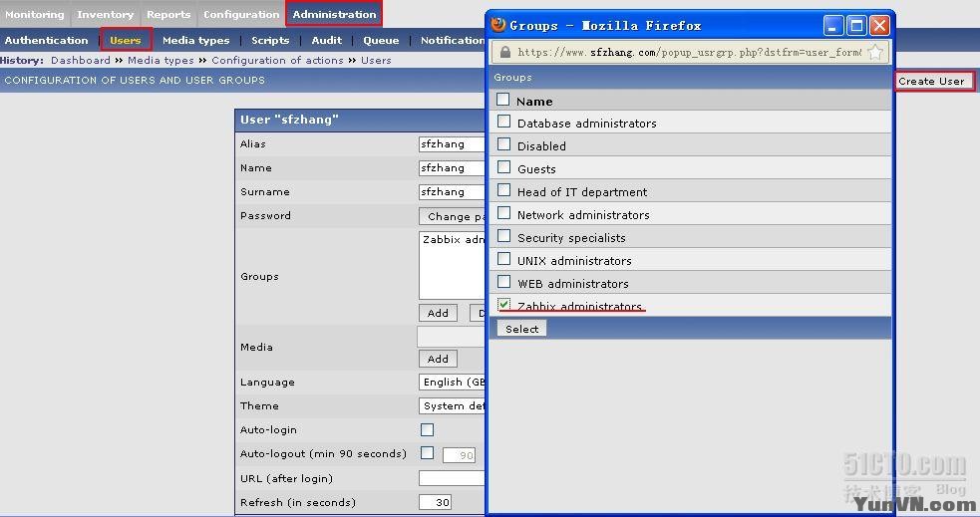Image resolution: width=980 pixels, height=517 pixels.
Task: Go to the Authentication submenu
Action: (46, 40)
